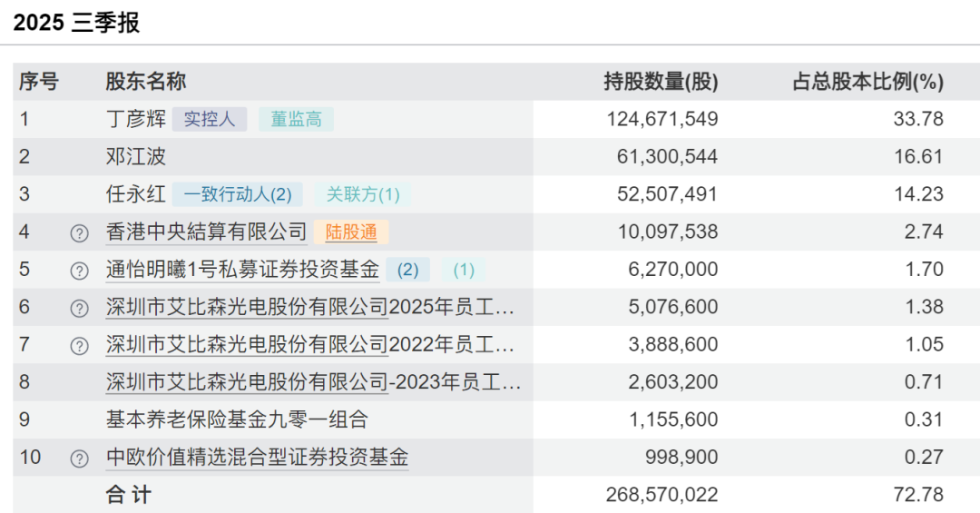Click the 关联方(1) tag for 任永红
980x513 pixels.
click(363, 194)
